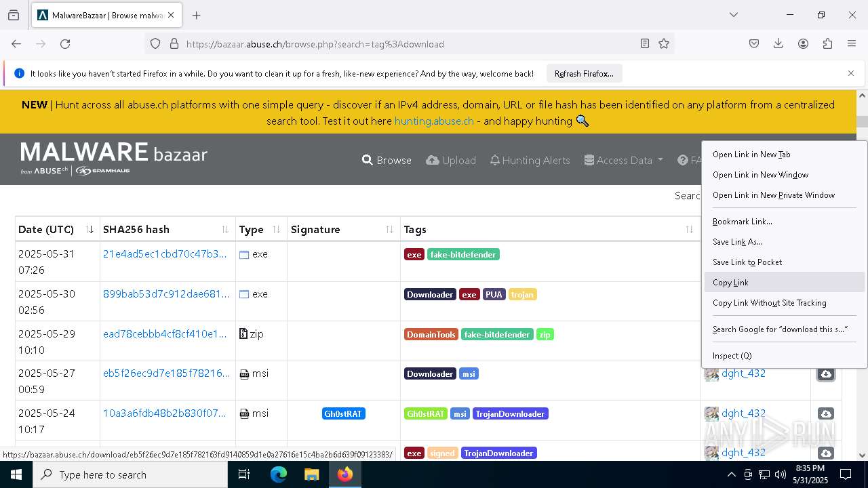Image resolution: width=868 pixels, height=488 pixels.
Task: Open hash 899bab53d7c912dae681 link
Action: coord(166,294)
